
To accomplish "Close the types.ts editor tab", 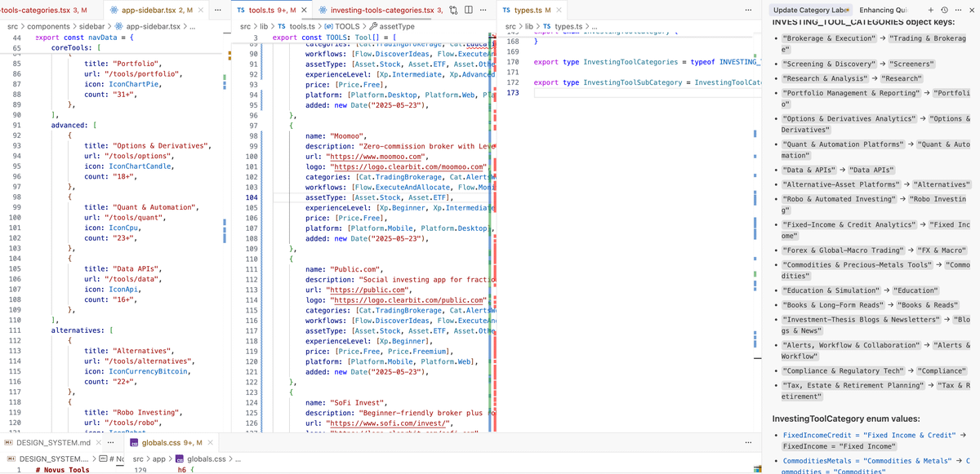I will [559, 10].
